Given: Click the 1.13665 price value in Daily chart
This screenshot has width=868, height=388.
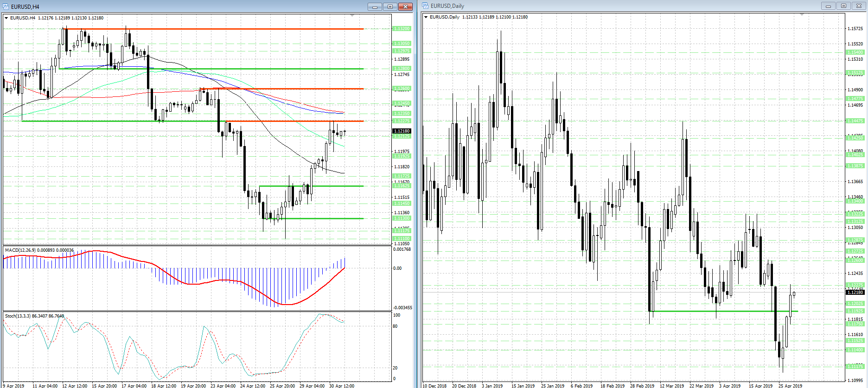Looking at the screenshot, I should 855,182.
